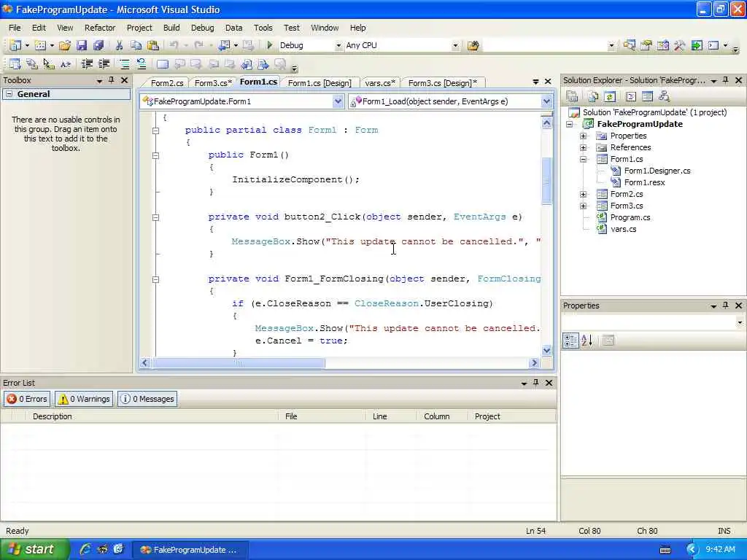Expand the Form3.cs node
The image size is (747, 560).
point(583,206)
